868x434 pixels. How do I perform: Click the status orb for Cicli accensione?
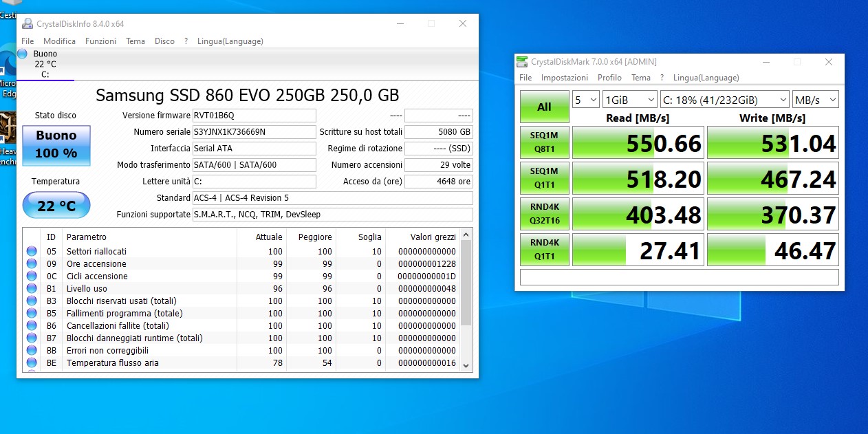pyautogui.click(x=32, y=276)
